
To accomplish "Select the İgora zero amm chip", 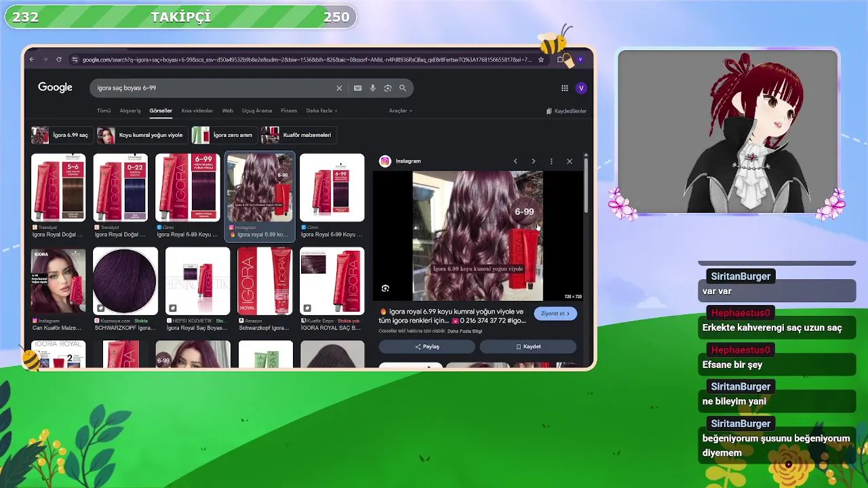I will click(x=223, y=135).
